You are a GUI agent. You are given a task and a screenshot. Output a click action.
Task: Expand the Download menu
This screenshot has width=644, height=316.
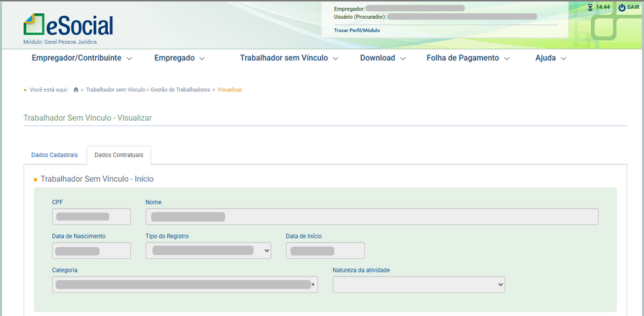(x=383, y=58)
